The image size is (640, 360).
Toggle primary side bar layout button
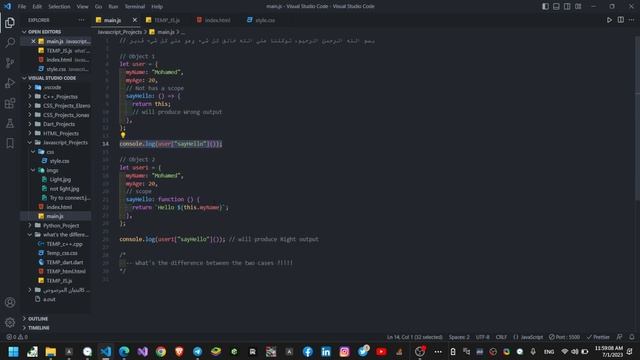pos(545,7)
